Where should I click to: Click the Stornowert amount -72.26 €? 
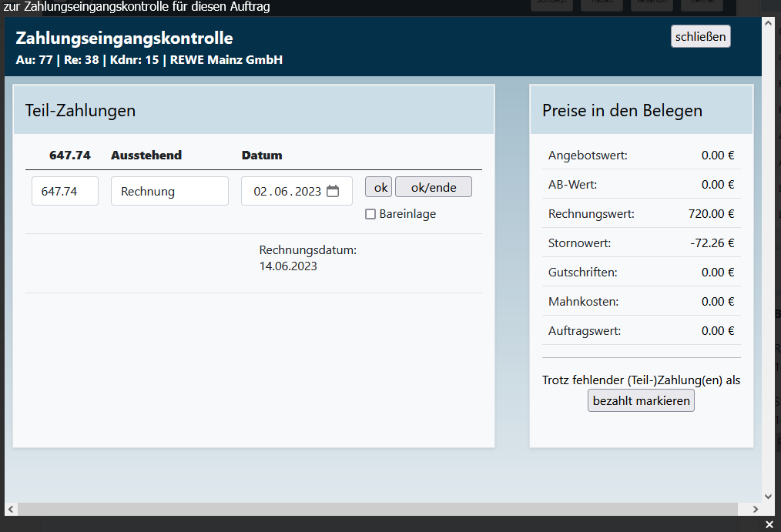(x=712, y=243)
